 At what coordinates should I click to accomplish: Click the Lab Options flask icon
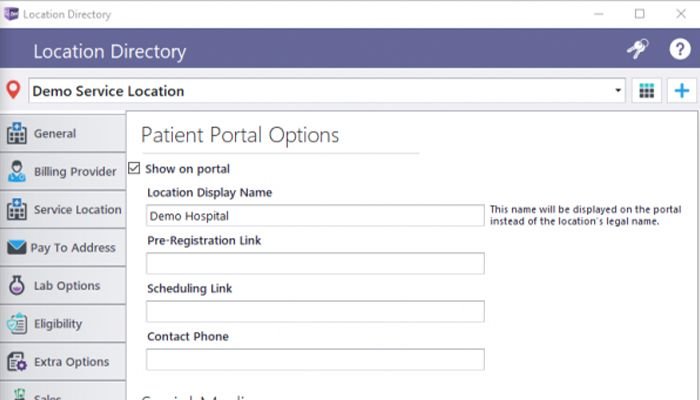(x=16, y=286)
